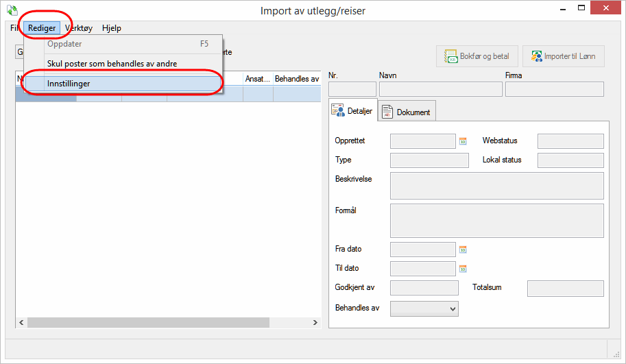The image size is (626, 364).
Task: Click the Navn input field
Action: (x=440, y=89)
